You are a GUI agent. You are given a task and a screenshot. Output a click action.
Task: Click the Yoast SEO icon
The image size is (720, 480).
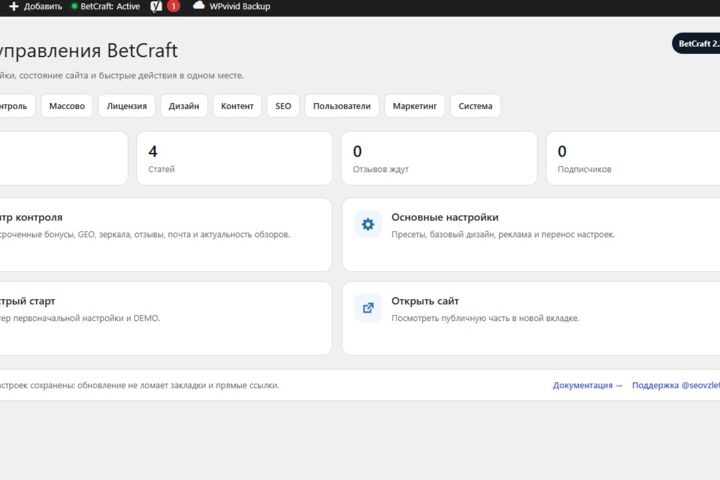point(156,6)
